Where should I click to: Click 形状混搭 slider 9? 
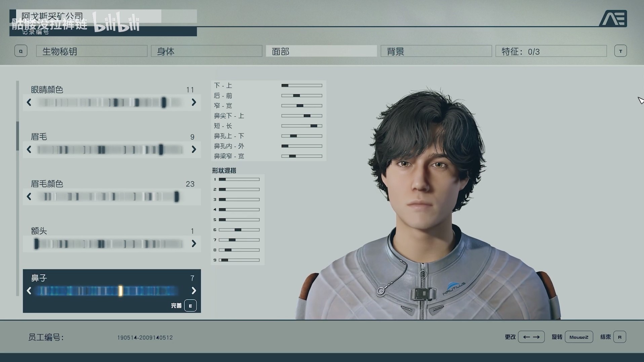coord(239,260)
